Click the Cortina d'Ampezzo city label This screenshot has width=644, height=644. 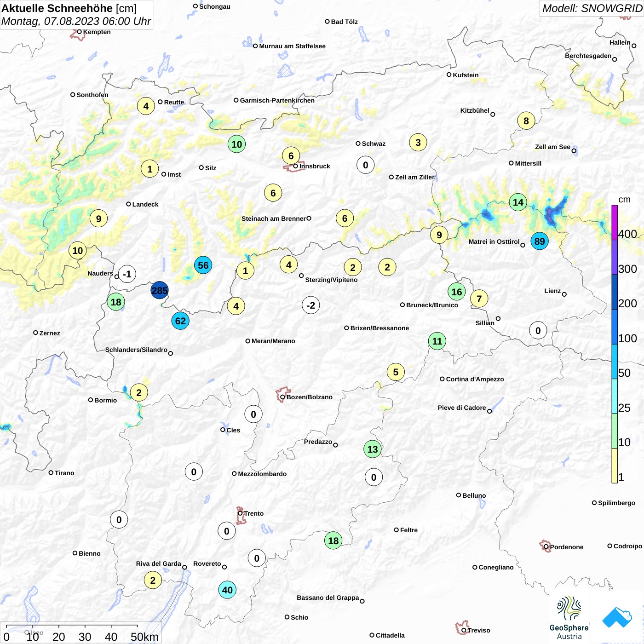[x=475, y=379]
